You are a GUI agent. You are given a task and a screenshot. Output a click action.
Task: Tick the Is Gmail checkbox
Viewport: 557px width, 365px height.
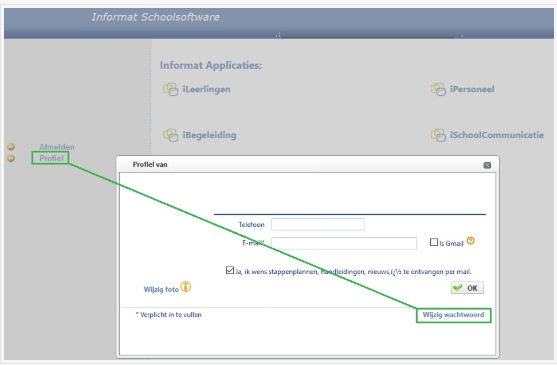tap(434, 242)
